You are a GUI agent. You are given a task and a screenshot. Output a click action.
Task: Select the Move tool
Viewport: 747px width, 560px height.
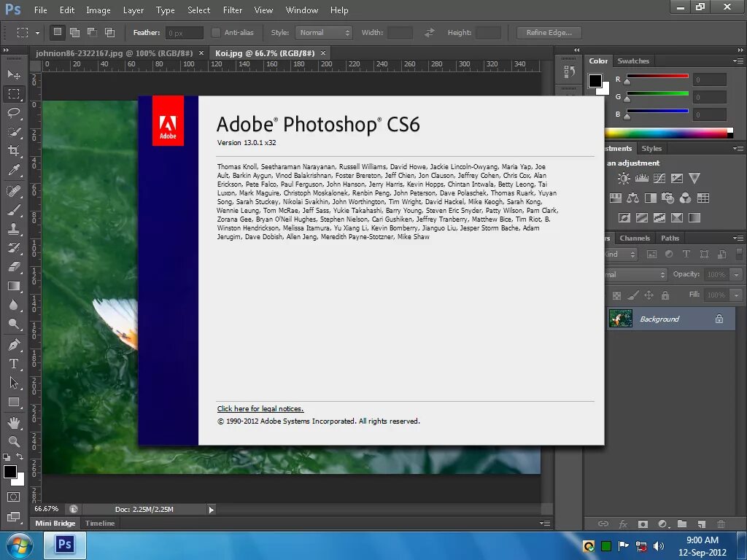[x=14, y=75]
